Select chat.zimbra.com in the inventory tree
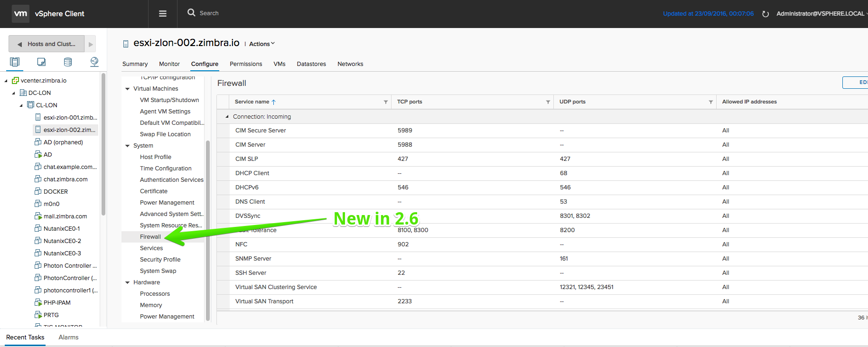The height and width of the screenshot is (347, 868). coord(65,179)
